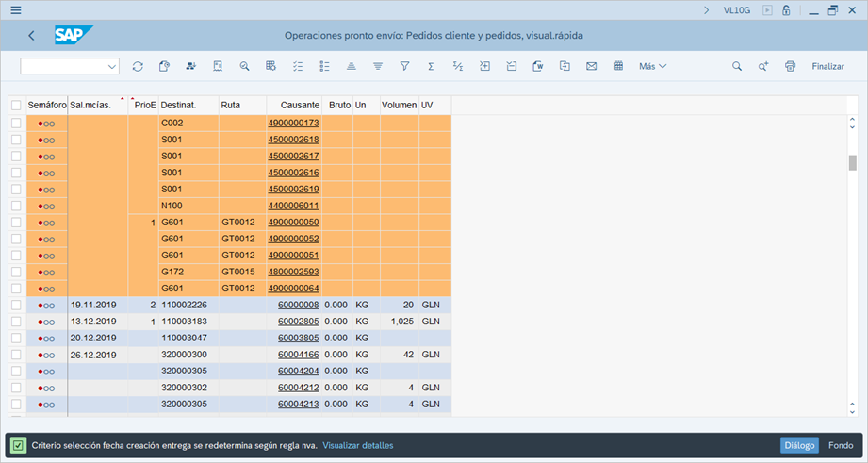
Task: Click the filter funnel icon
Action: (404, 67)
